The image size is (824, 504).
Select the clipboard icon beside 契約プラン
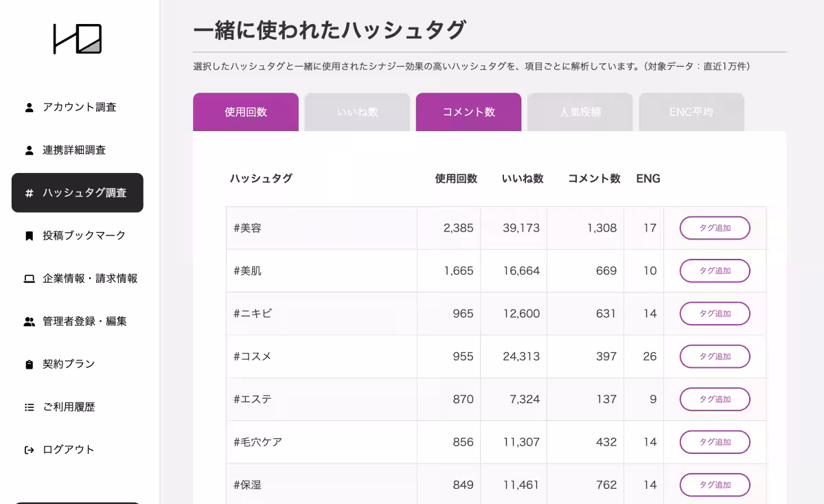[x=28, y=364]
